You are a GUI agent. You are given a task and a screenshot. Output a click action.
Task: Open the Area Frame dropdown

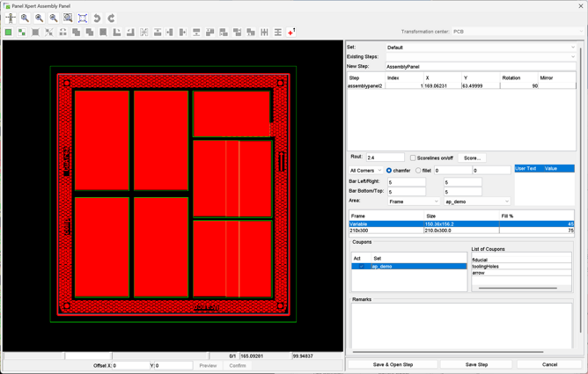413,202
